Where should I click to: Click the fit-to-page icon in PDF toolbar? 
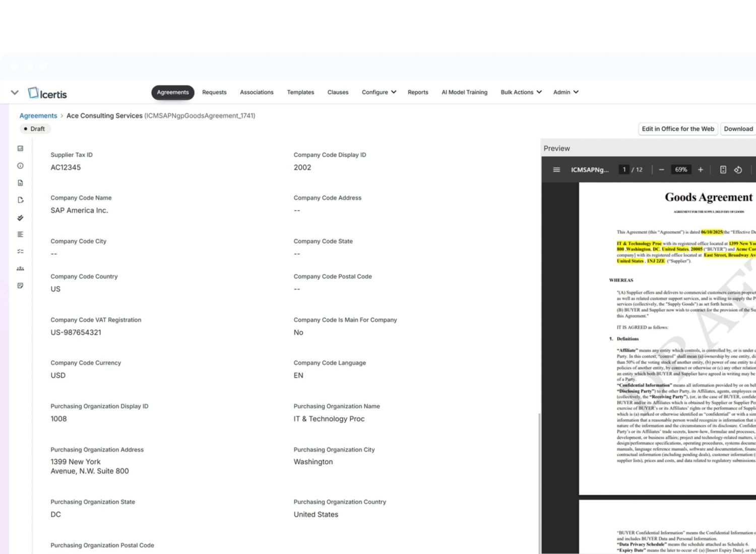click(x=723, y=170)
